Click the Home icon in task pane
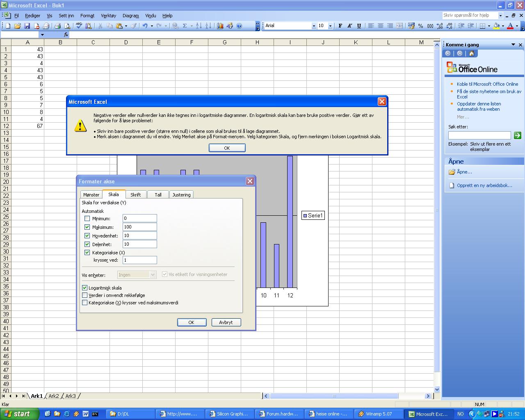 point(471,53)
